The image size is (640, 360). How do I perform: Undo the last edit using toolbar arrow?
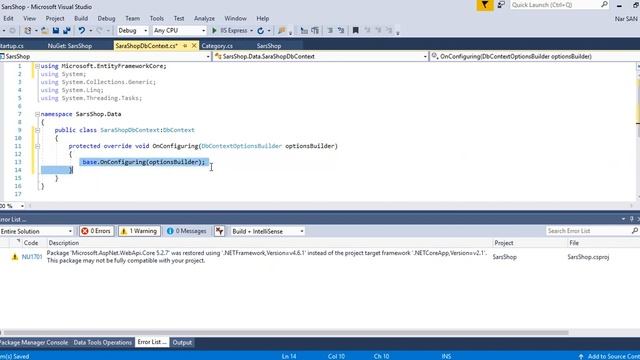click(82, 31)
